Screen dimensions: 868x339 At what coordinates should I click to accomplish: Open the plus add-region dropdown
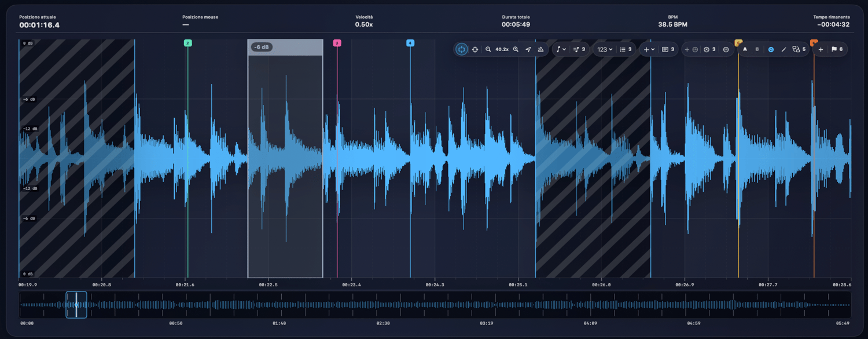point(649,49)
